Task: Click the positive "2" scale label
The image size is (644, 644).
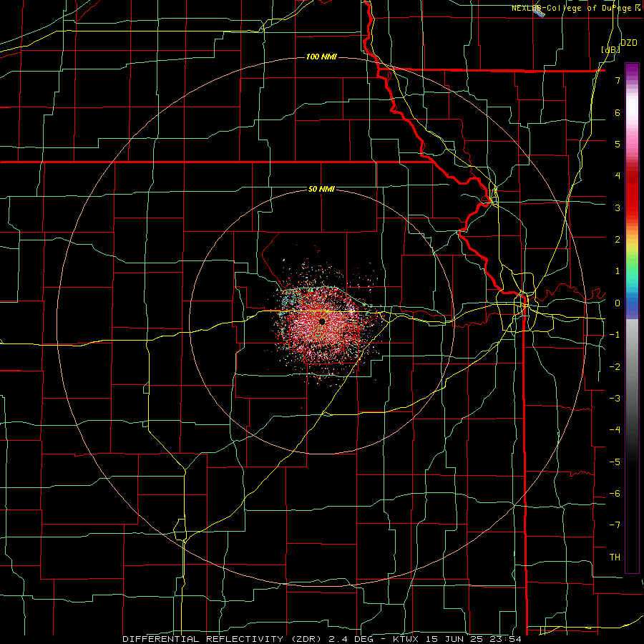Action: tap(618, 240)
